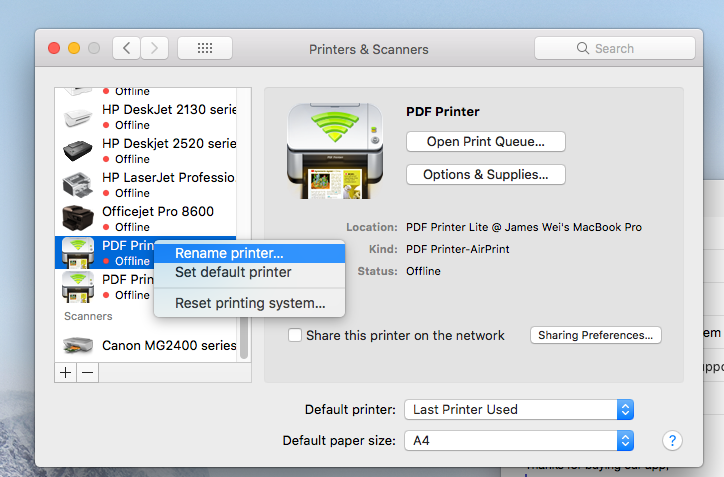724x477 pixels.
Task: Open the Default printer dropdown
Action: [519, 410]
